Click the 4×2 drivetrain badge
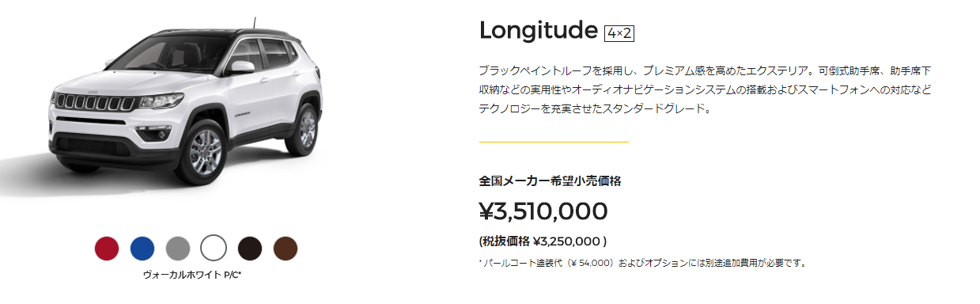980x304 pixels. (620, 33)
